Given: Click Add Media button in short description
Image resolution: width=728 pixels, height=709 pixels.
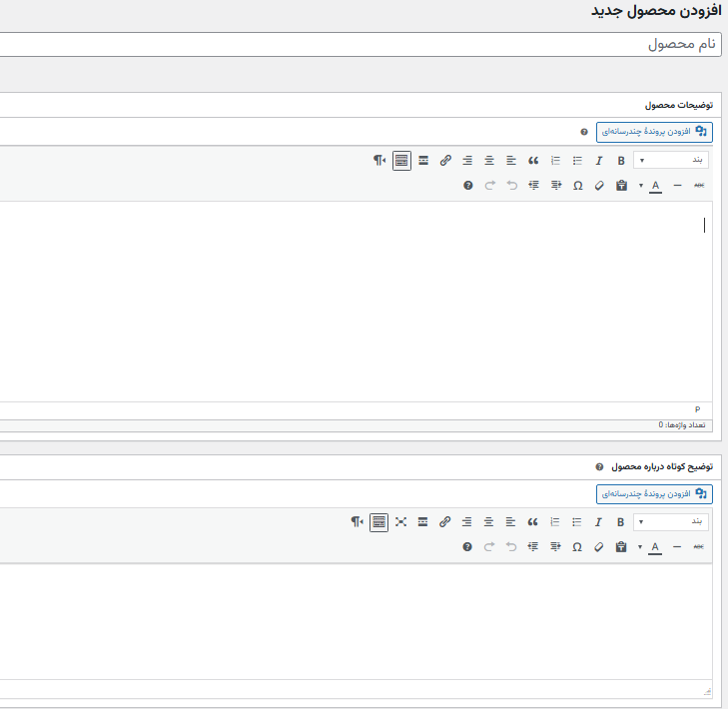Looking at the screenshot, I should [654, 494].
